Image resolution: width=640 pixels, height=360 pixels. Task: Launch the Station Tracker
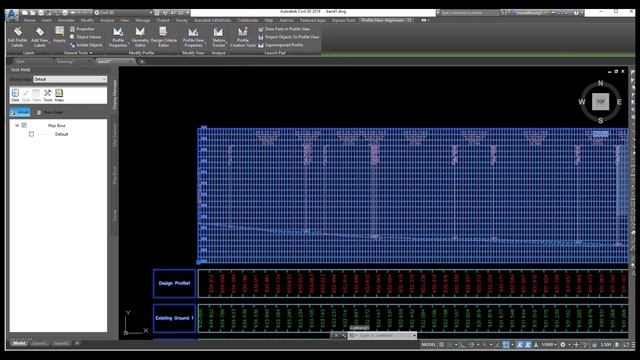click(x=218, y=37)
